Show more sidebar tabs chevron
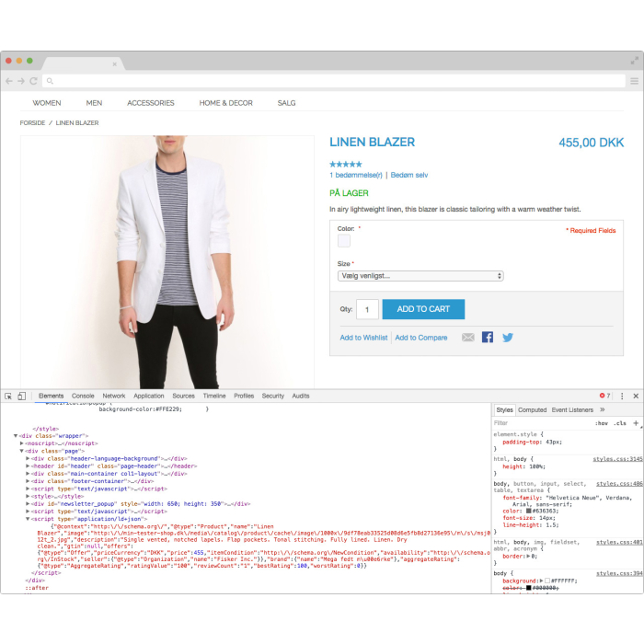Image resolution: width=644 pixels, height=644 pixels. [603, 409]
